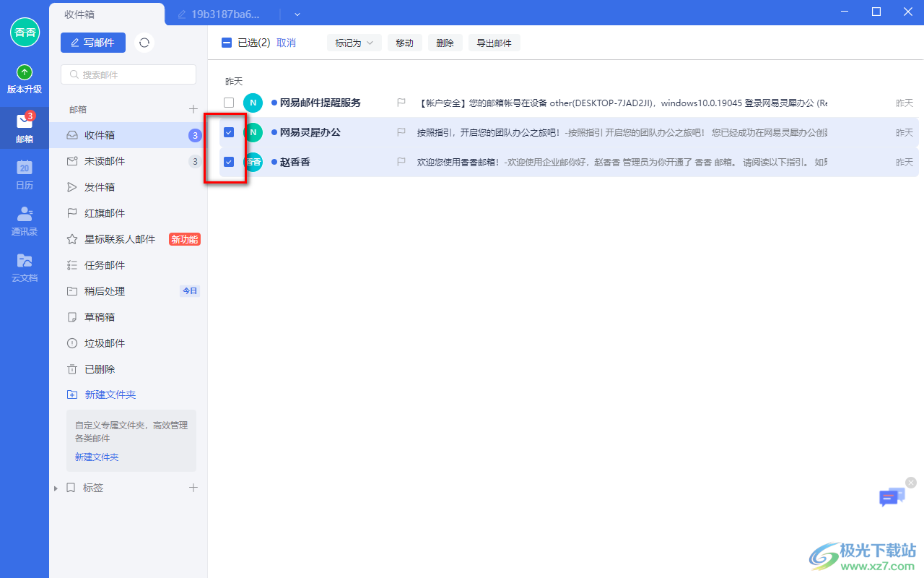Click the 新功能 badge
The image size is (924, 578).
click(x=184, y=239)
